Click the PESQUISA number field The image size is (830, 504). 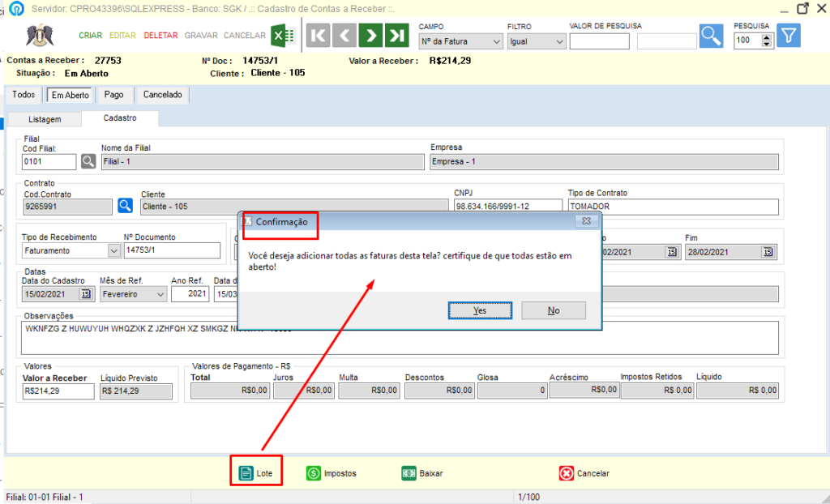[x=747, y=41]
